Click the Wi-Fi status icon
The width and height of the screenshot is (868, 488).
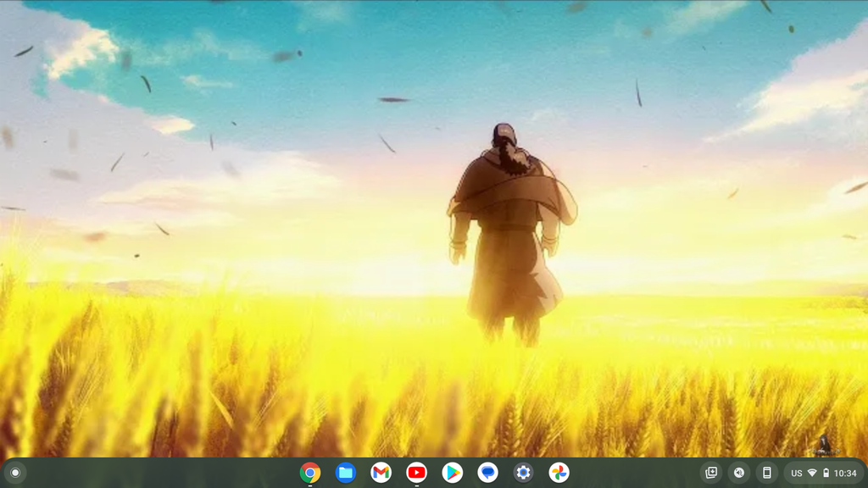[x=812, y=473]
